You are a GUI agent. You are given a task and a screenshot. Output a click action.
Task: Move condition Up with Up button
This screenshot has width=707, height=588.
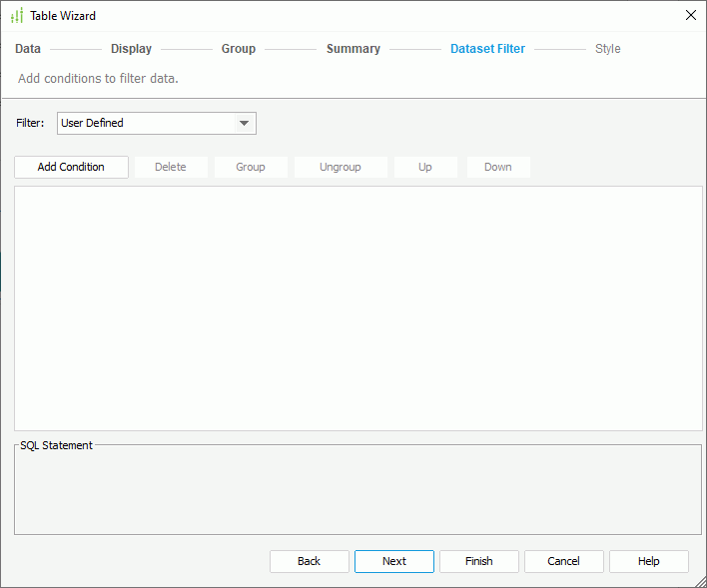click(x=425, y=167)
